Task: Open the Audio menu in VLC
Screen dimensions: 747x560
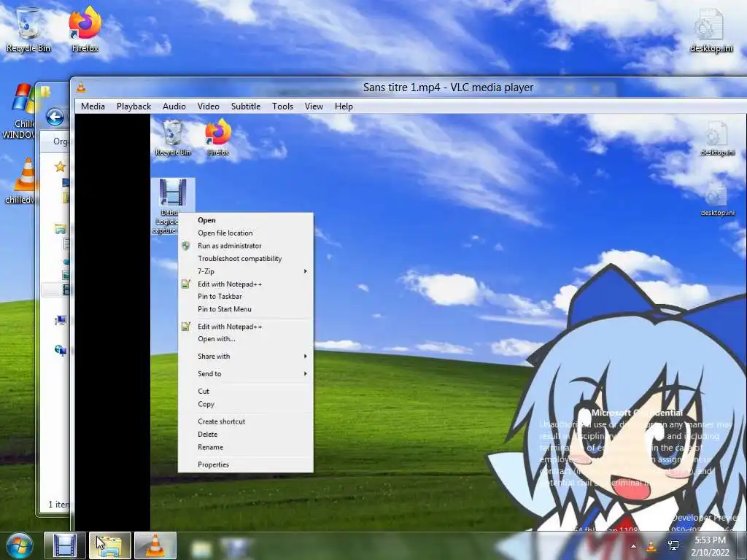Action: click(174, 106)
